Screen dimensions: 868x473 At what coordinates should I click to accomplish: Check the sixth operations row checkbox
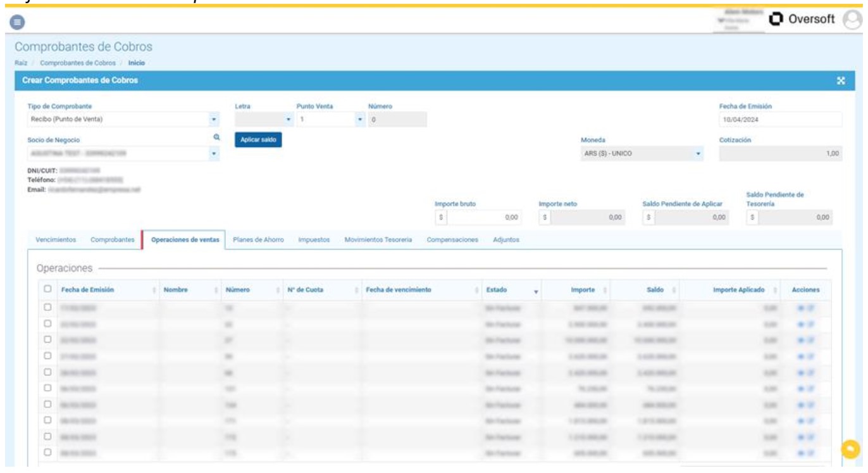coord(47,388)
